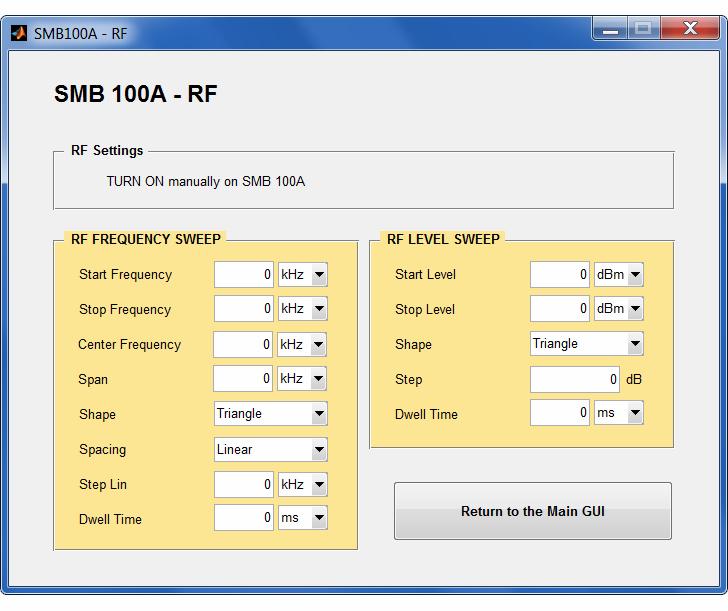Click the 'Span' label

pyautogui.click(x=93, y=380)
